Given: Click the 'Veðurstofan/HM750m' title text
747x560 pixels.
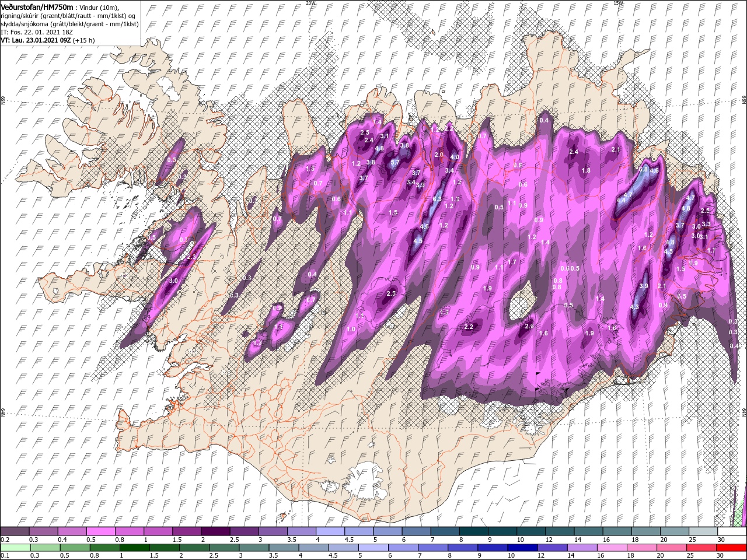Looking at the screenshot, I should click(x=37, y=6).
